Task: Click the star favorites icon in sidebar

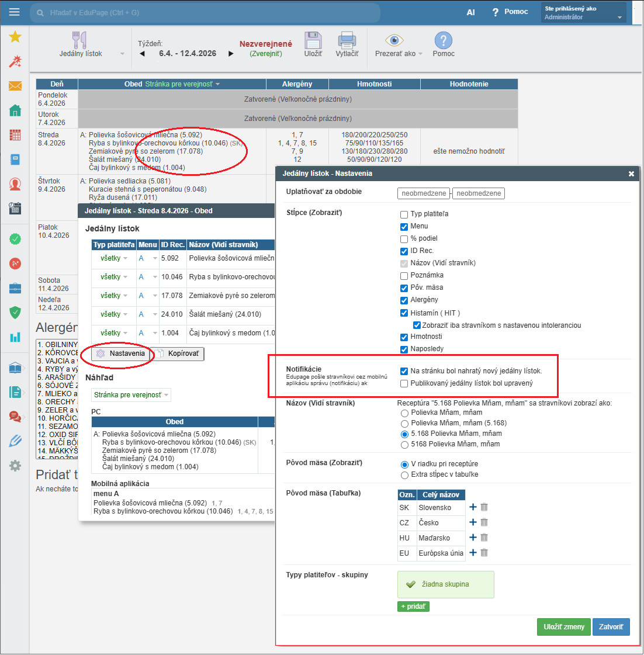Action: [x=15, y=37]
